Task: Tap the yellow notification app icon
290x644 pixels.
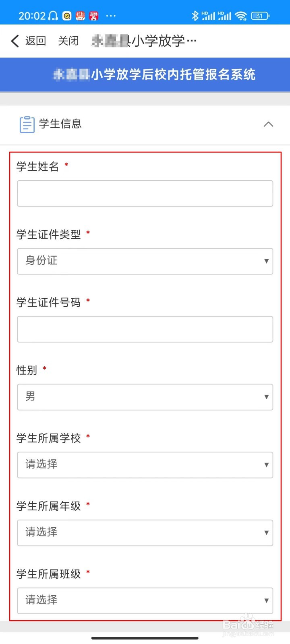Action: pos(67,16)
